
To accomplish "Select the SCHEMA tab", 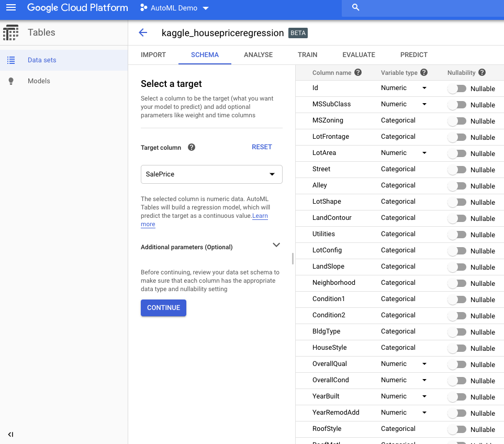I will click(205, 54).
